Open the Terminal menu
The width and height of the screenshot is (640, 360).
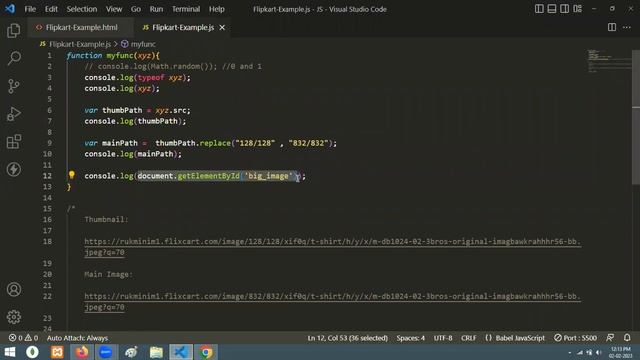pos(186,9)
